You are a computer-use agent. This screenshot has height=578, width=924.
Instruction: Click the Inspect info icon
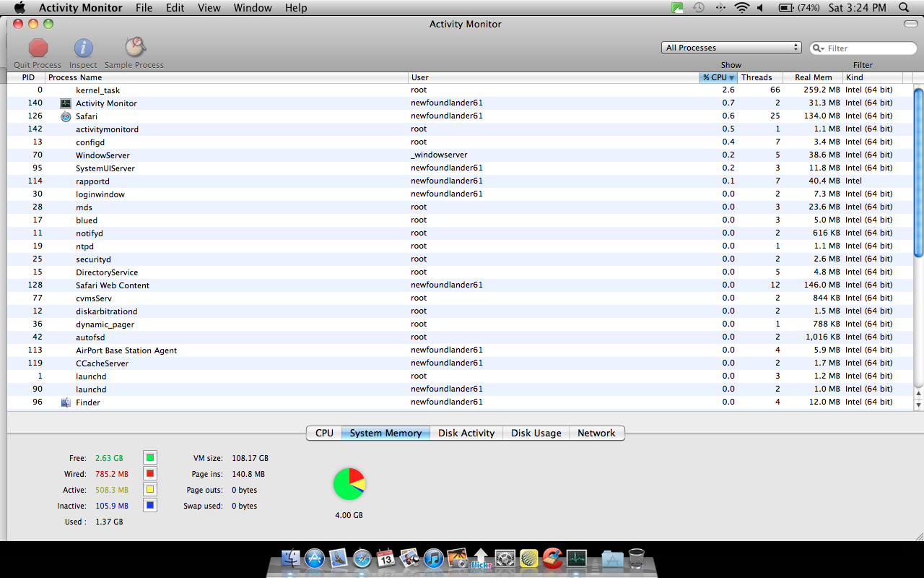pos(84,48)
